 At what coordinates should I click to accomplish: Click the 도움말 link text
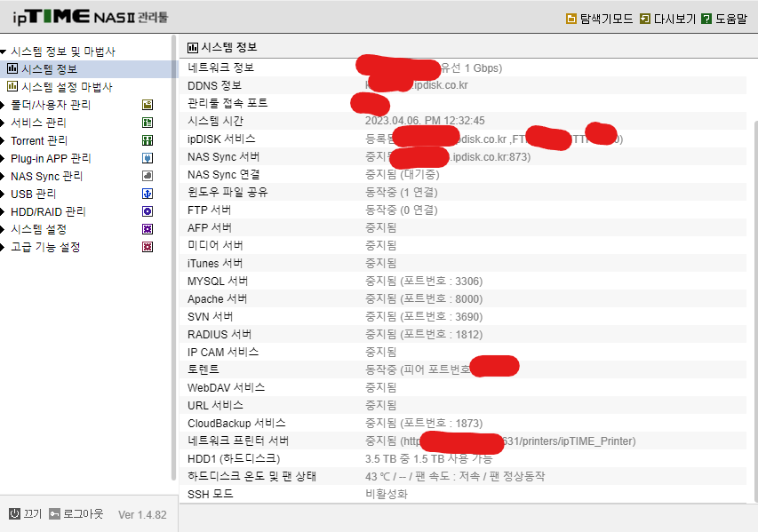coord(731,19)
